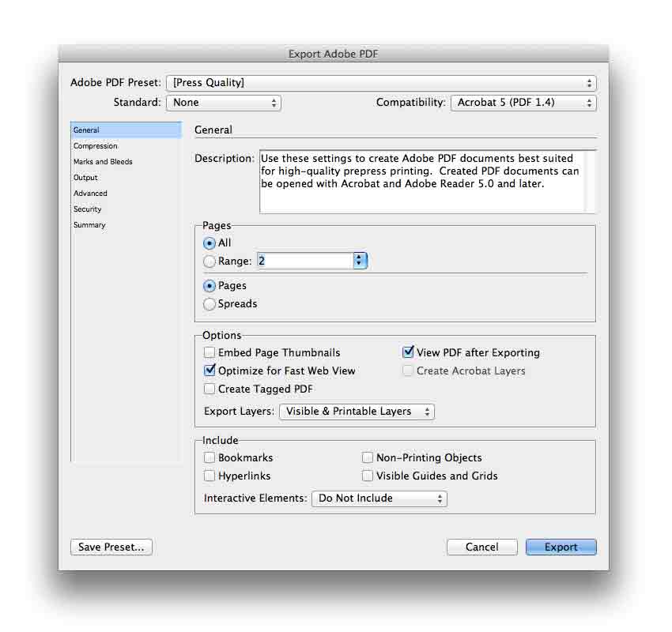The height and width of the screenshot is (632, 672).
Task: Click the Description box scrollbar
Action: [590, 182]
